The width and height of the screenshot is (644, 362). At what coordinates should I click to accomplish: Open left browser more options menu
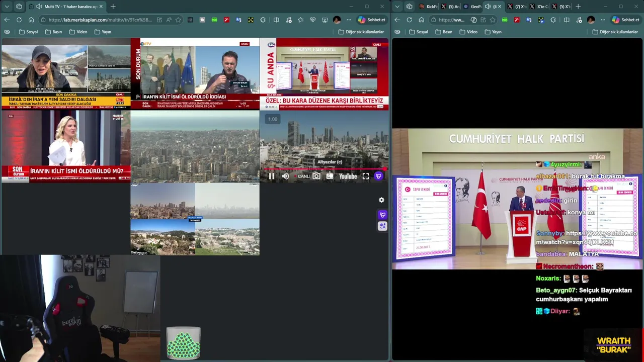(x=349, y=20)
